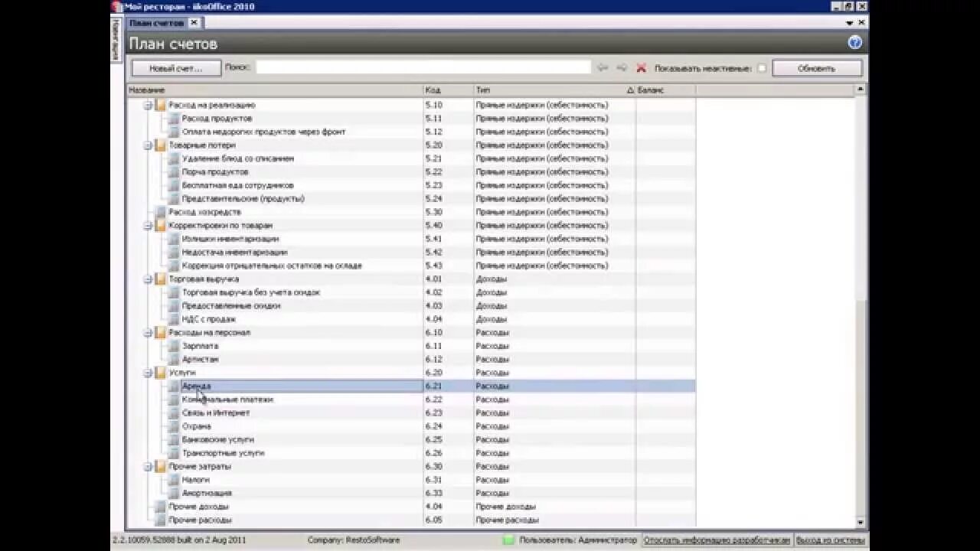Click Пользователь: Администратор in status bar
The width and height of the screenshot is (980, 551).
pyautogui.click(x=578, y=540)
